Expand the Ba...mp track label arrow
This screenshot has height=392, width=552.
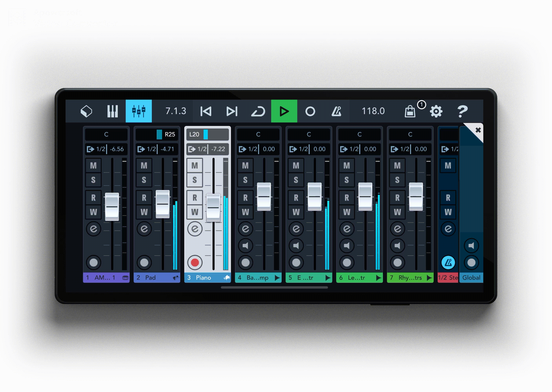click(x=277, y=278)
